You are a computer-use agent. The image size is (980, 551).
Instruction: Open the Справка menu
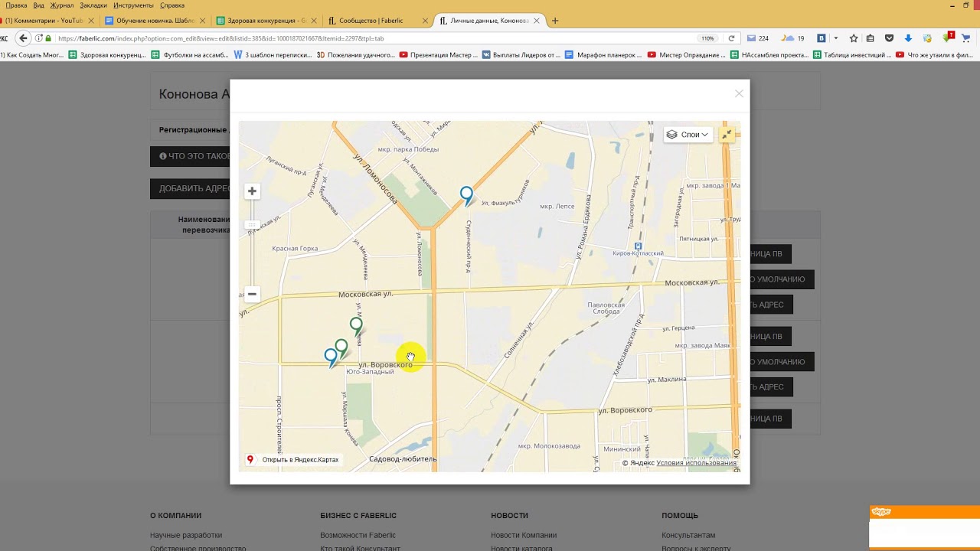tap(172, 5)
